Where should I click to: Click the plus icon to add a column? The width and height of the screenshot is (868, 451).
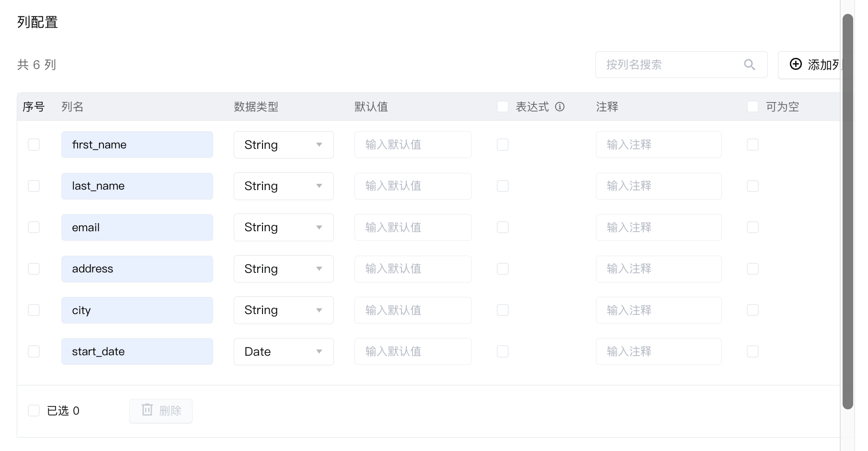796,64
